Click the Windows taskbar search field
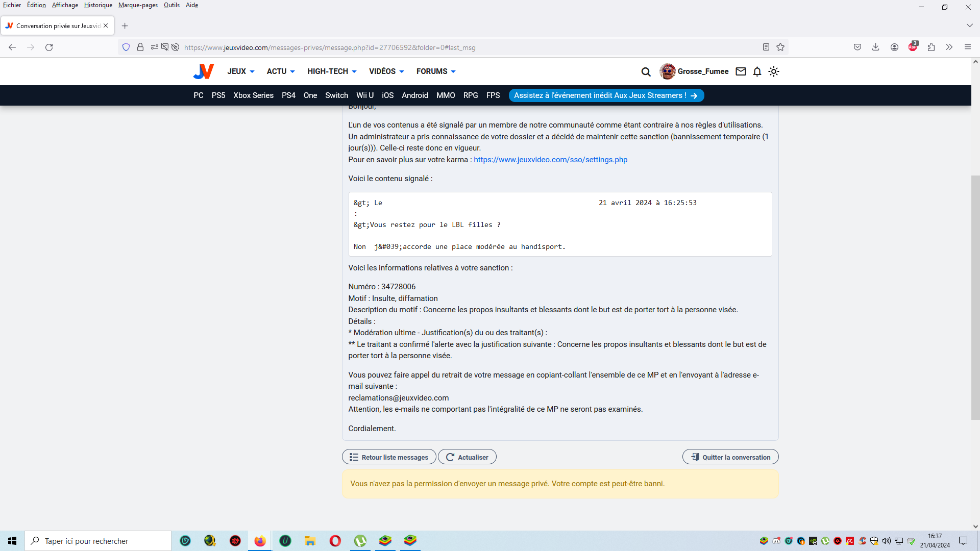 point(98,541)
